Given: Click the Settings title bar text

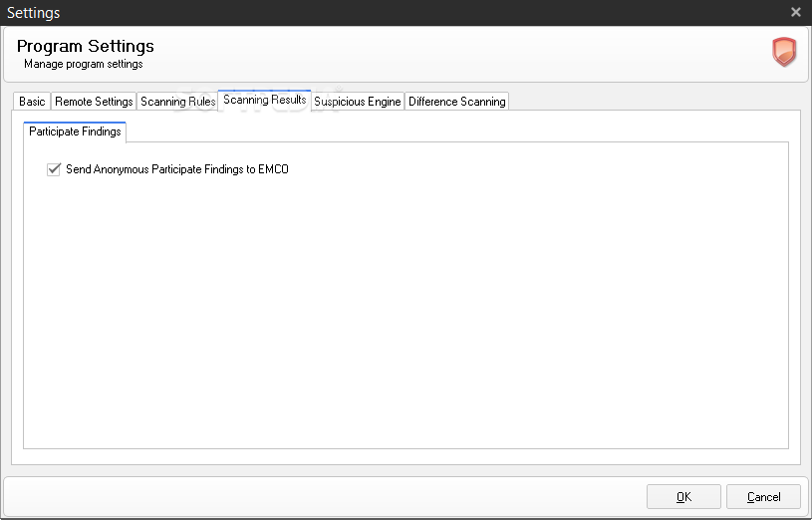Looking at the screenshot, I should (x=34, y=13).
